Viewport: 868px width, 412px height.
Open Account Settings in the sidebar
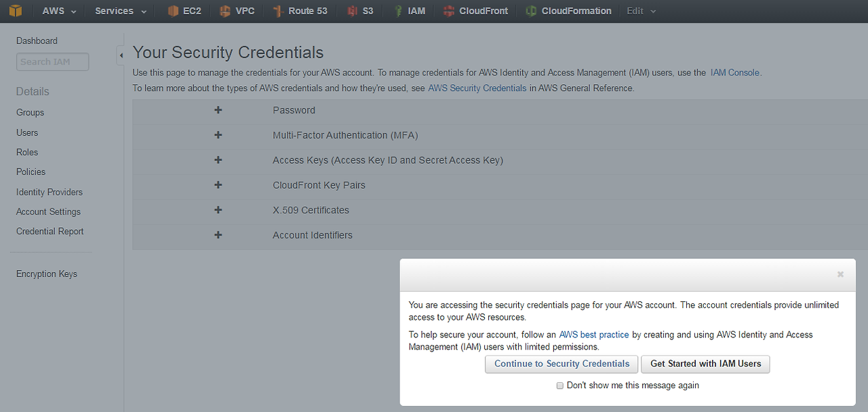click(x=48, y=212)
